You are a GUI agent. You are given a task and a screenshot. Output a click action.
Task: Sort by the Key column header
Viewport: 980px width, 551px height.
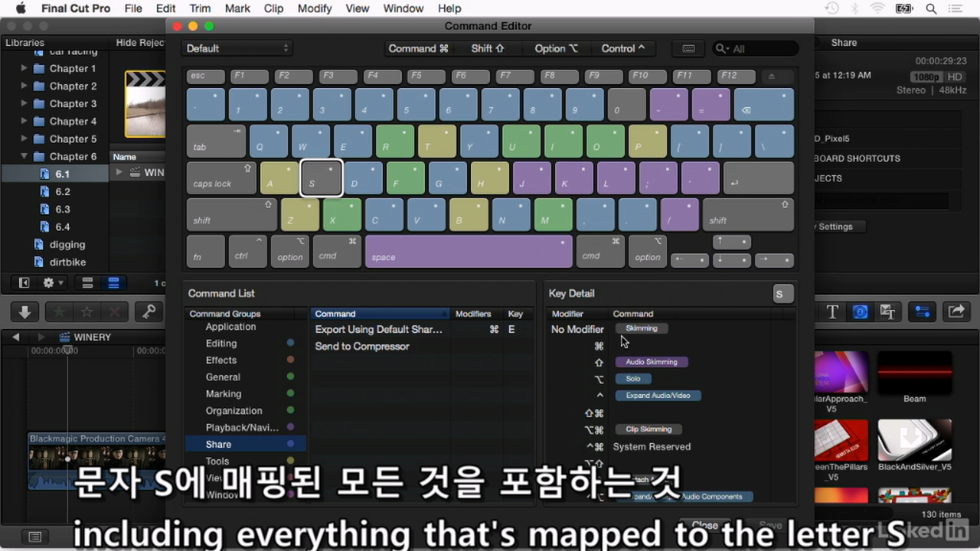(516, 314)
